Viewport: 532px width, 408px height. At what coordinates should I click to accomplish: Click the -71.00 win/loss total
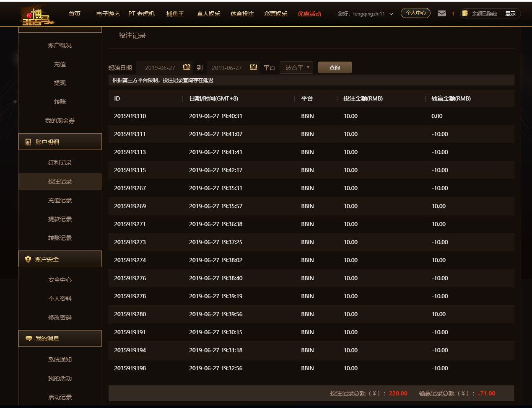tap(487, 393)
